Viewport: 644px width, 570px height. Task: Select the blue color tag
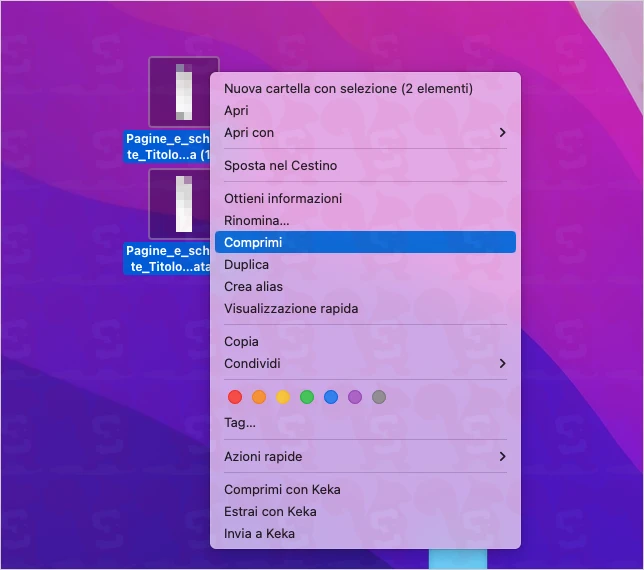coord(331,397)
